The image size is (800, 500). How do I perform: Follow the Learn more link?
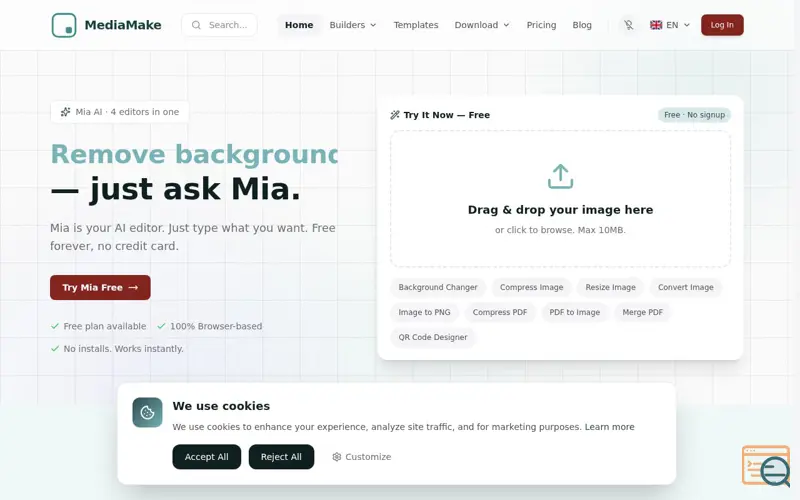(609, 427)
